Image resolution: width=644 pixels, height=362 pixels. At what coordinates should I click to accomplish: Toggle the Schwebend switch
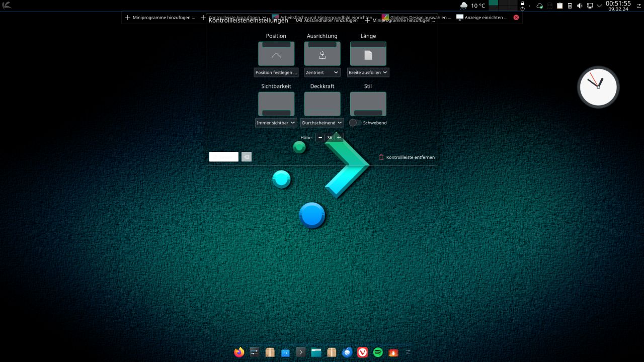point(355,123)
